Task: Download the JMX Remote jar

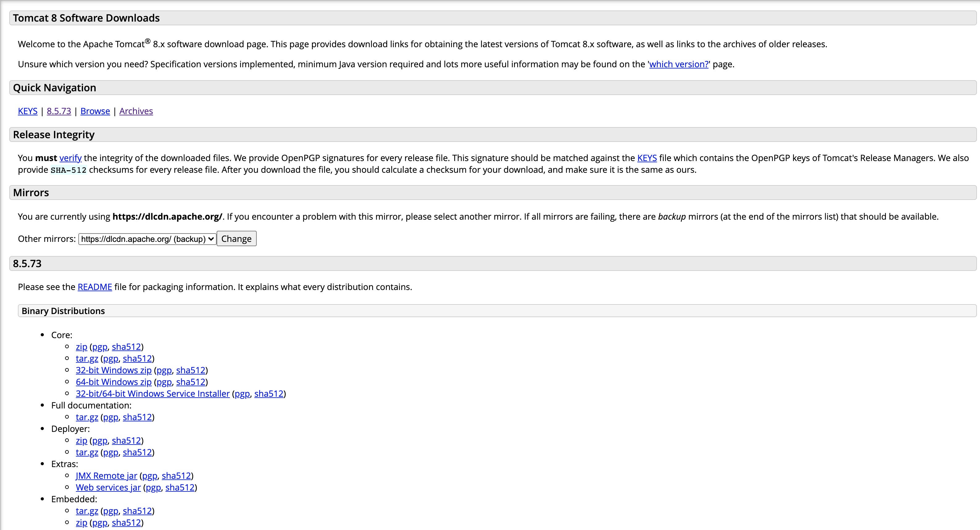Action: 106,476
